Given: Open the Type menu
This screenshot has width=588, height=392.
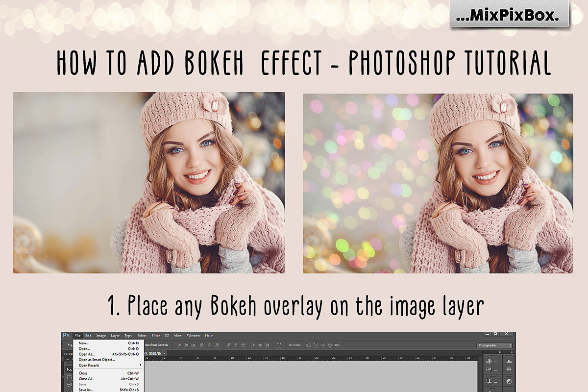Looking at the screenshot, I should click(x=128, y=336).
